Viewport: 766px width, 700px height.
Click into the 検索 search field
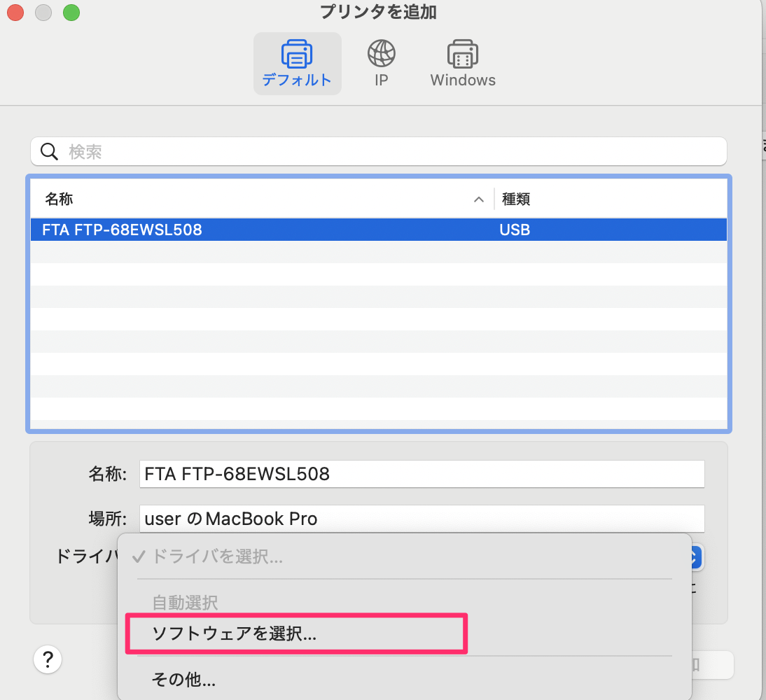(392, 152)
